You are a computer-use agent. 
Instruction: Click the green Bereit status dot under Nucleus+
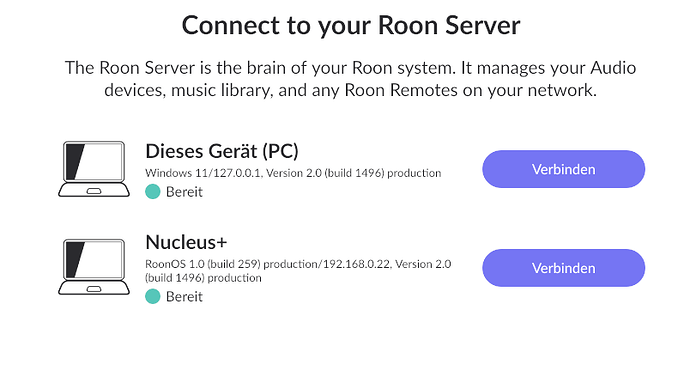[x=153, y=297]
